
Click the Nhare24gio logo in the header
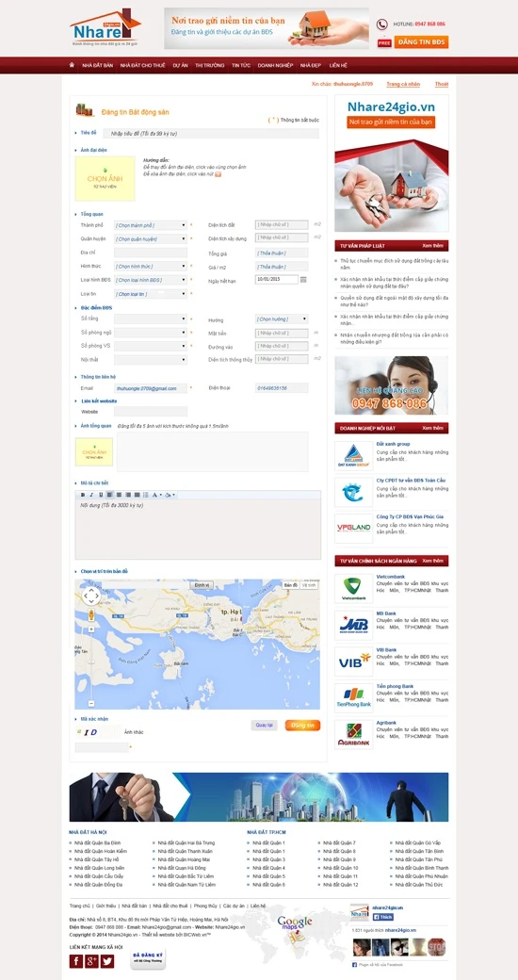coord(105,28)
